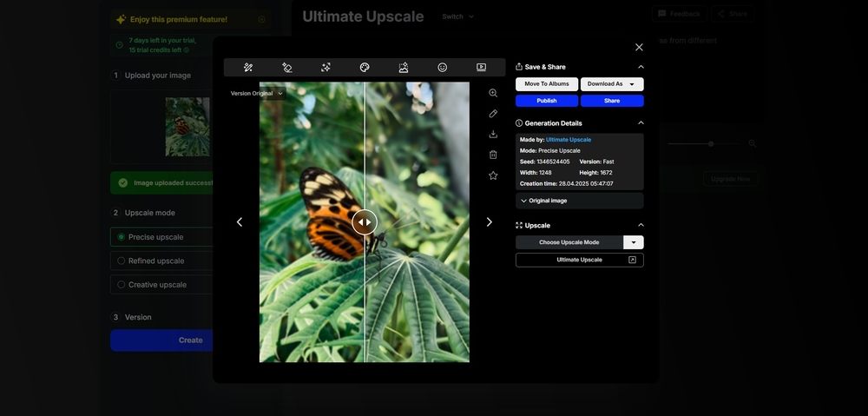
Task: Click the blue Publish button
Action: [x=547, y=101]
